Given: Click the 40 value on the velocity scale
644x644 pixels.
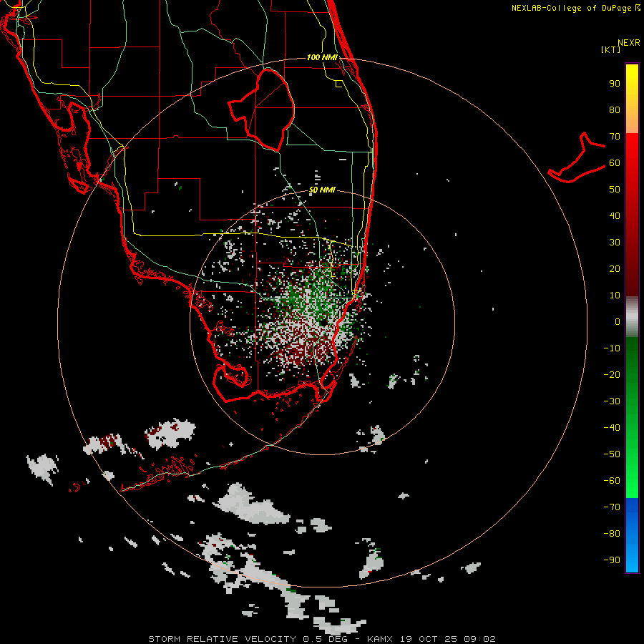Looking at the screenshot, I should [615, 215].
